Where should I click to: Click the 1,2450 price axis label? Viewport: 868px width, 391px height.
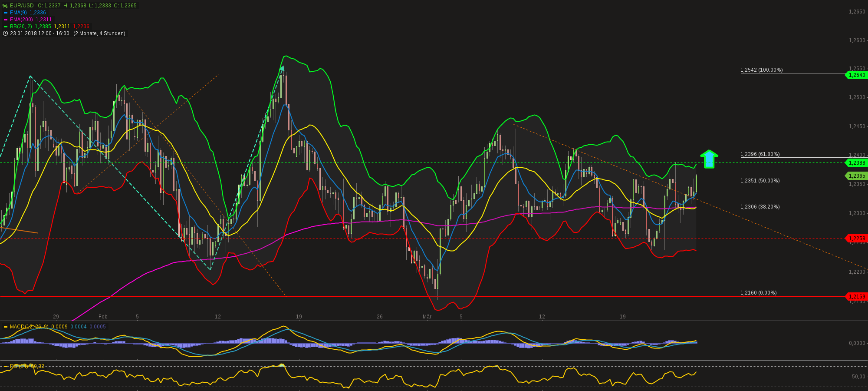(857, 126)
